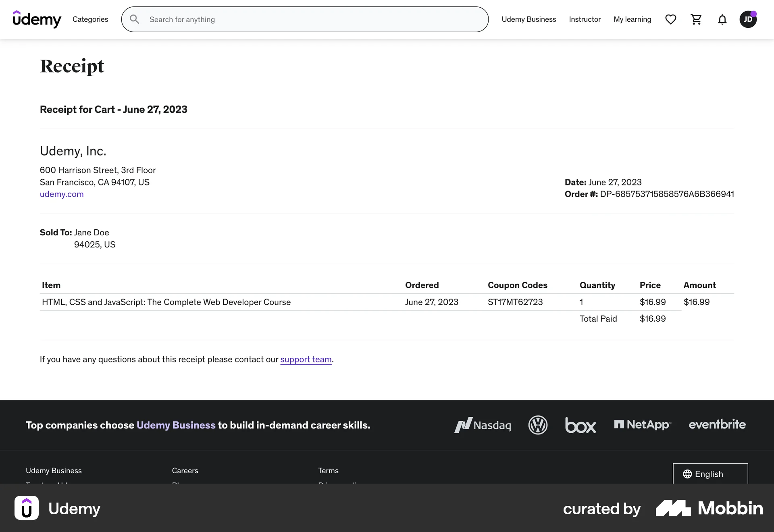Open the English language selector
This screenshot has width=774, height=532.
(709, 474)
